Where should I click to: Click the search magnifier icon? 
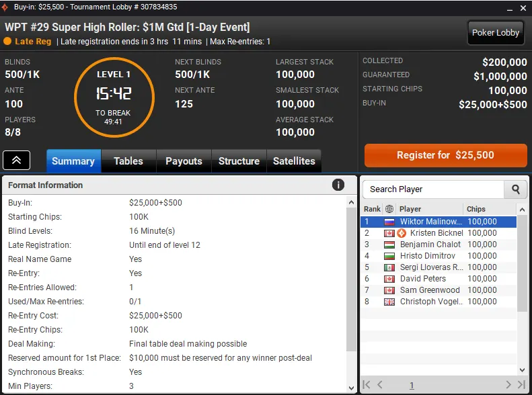click(x=516, y=189)
